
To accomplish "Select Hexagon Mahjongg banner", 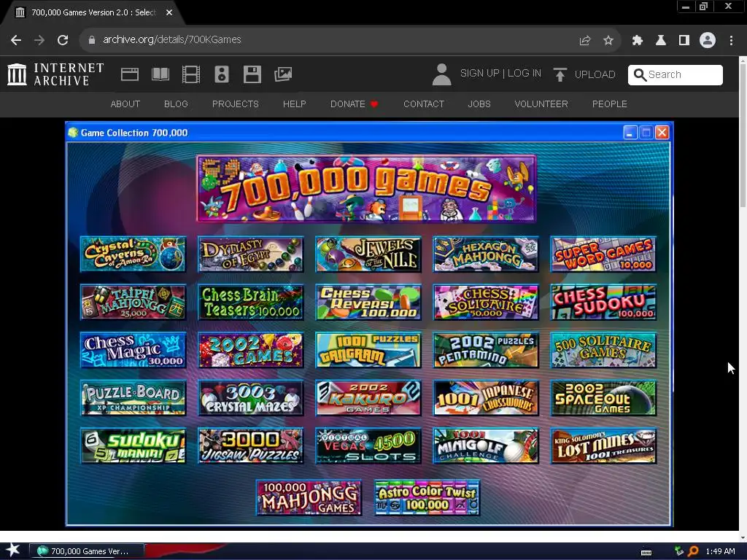I will pyautogui.click(x=486, y=254).
